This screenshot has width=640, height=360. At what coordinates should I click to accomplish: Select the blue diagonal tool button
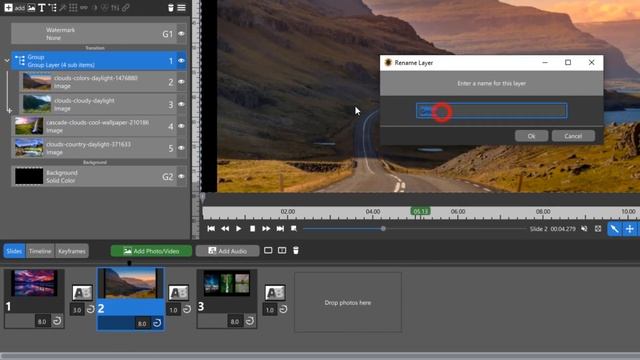[614, 229]
